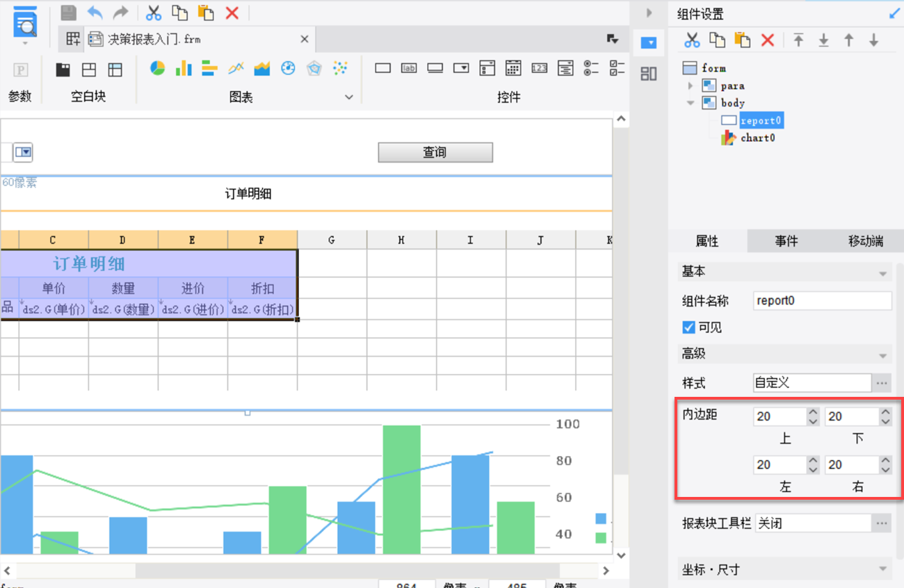Click the 查询 button on the canvas
Screen dimensions: 904x588
click(x=435, y=152)
